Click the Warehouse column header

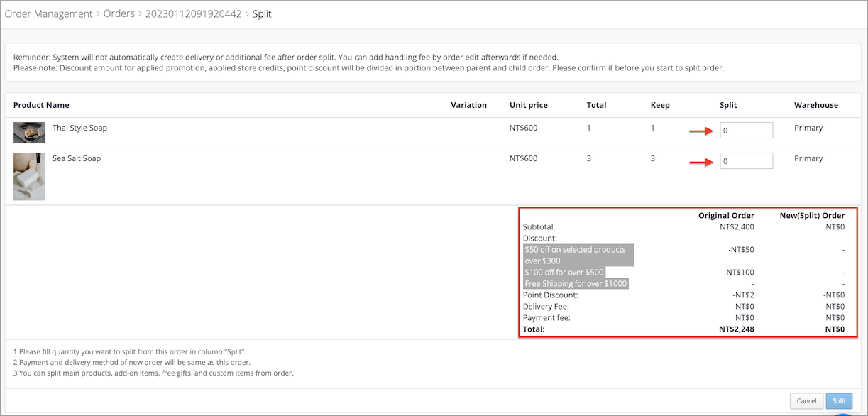tap(816, 105)
